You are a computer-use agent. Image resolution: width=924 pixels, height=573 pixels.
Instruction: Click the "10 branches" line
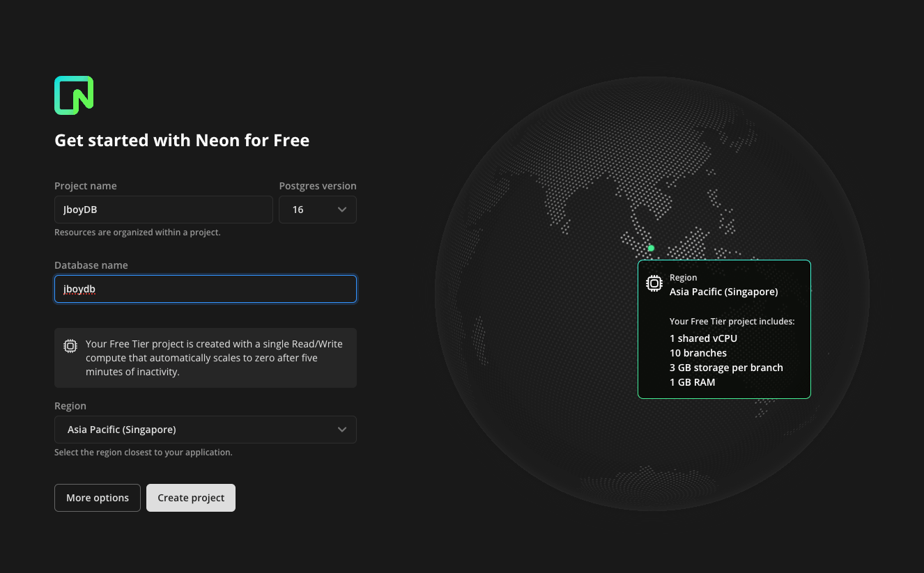point(698,353)
